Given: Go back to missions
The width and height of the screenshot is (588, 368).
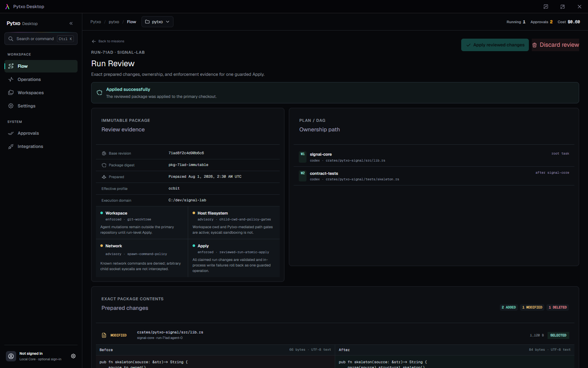Looking at the screenshot, I should [108, 41].
